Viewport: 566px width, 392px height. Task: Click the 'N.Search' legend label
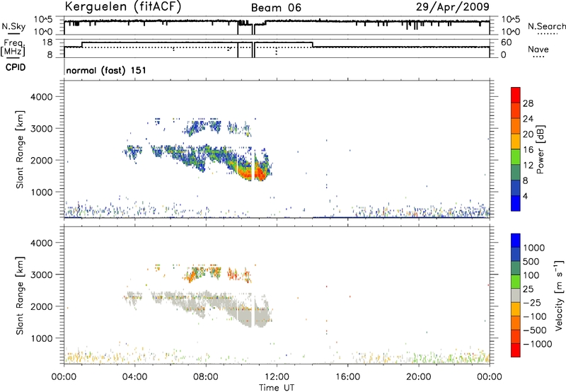click(546, 26)
